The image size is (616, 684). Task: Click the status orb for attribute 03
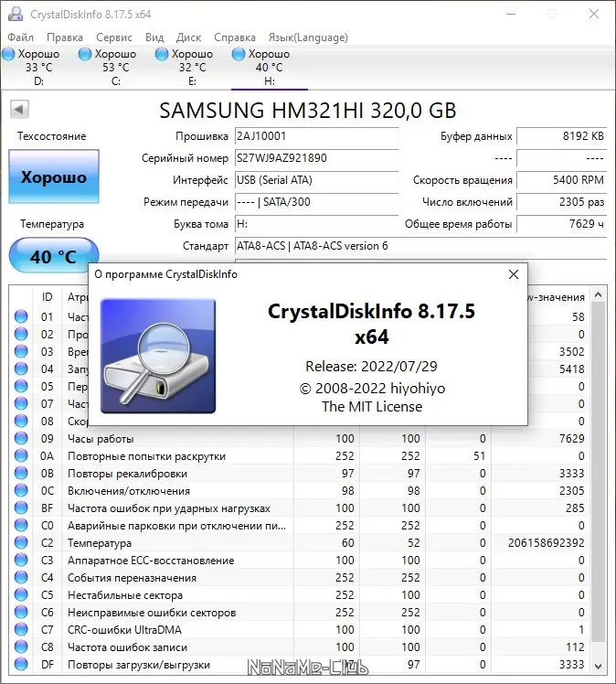click(x=21, y=351)
